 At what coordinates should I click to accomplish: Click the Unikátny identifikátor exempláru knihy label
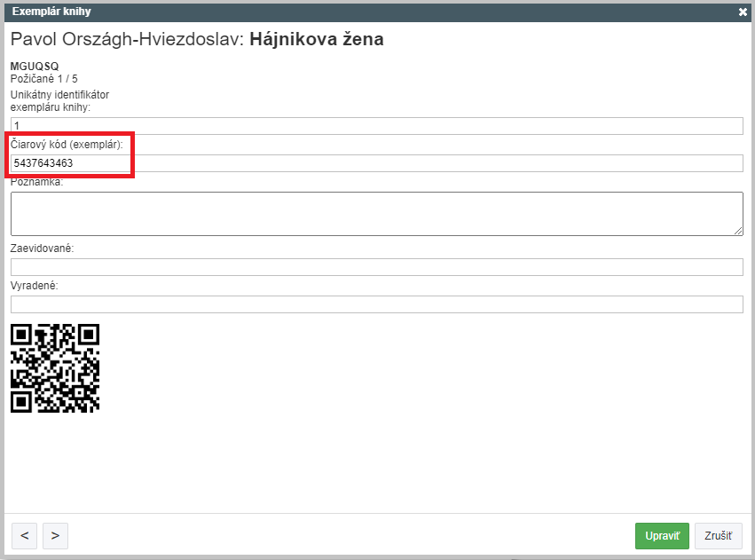click(x=59, y=101)
